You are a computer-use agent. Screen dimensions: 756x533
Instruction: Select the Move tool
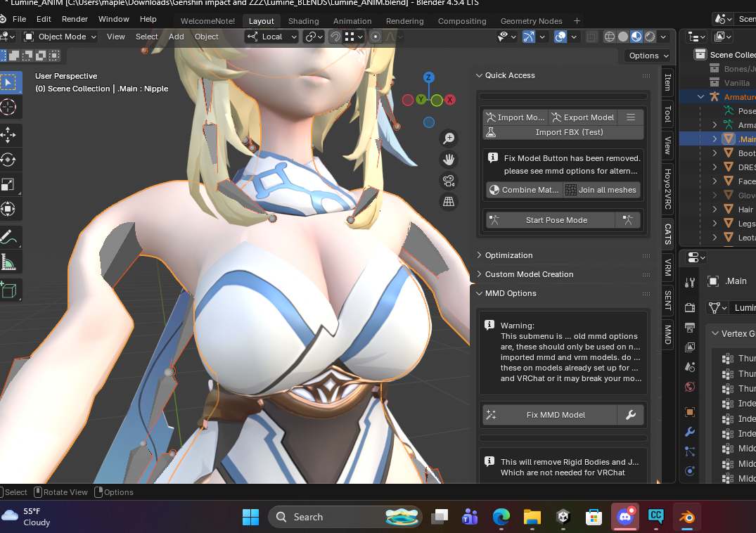[9, 135]
